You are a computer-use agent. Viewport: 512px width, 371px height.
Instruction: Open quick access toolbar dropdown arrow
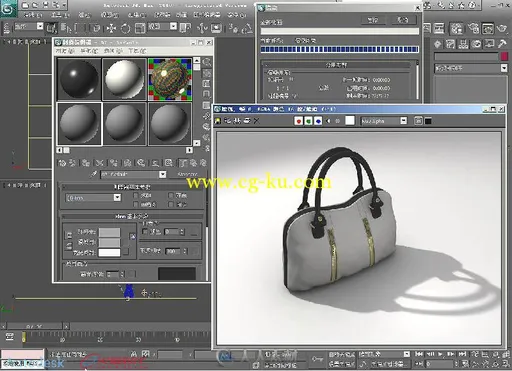(x=64, y=5)
